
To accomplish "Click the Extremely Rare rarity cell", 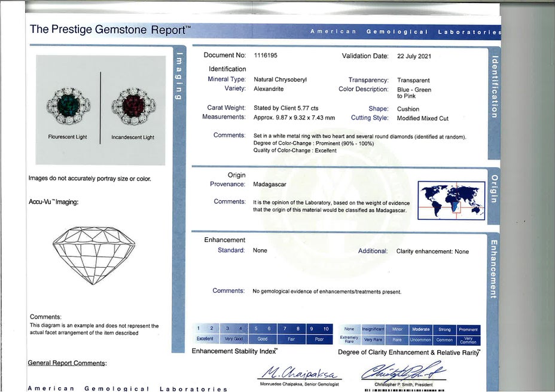I will pyautogui.click(x=349, y=339).
